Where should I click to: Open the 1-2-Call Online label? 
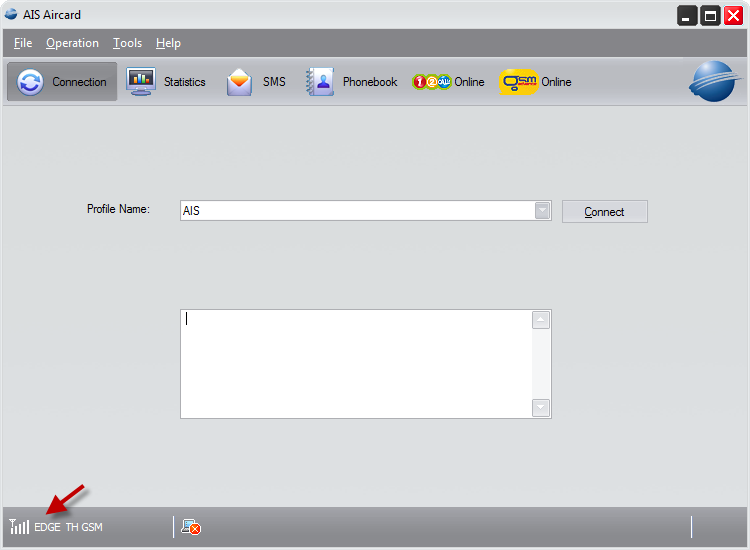tap(469, 82)
